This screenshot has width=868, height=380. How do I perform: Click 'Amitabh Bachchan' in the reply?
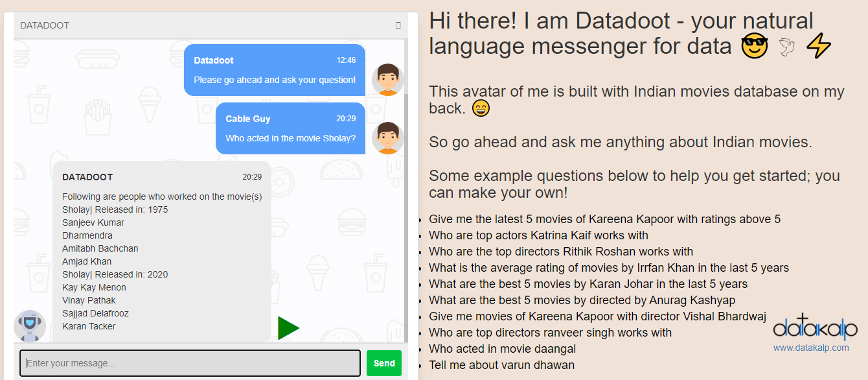100,248
